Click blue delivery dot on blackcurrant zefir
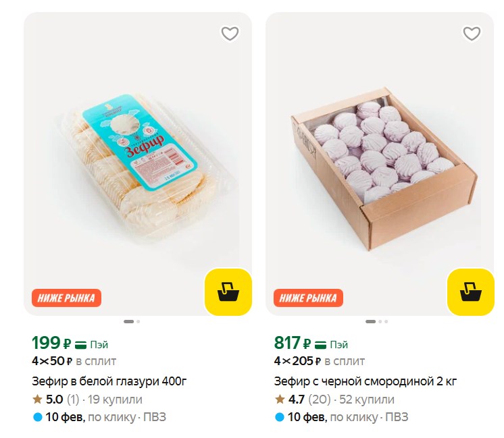 tap(280, 417)
